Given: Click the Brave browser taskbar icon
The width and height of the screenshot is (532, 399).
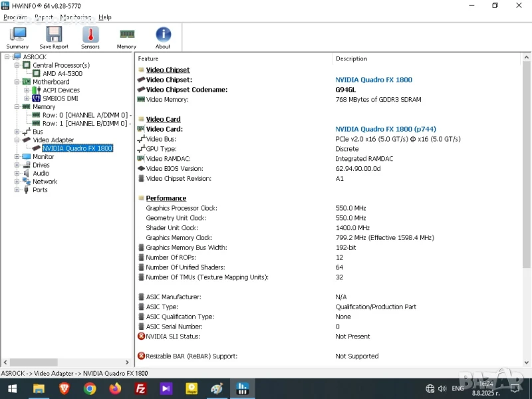Looking at the screenshot, I should (x=65, y=389).
